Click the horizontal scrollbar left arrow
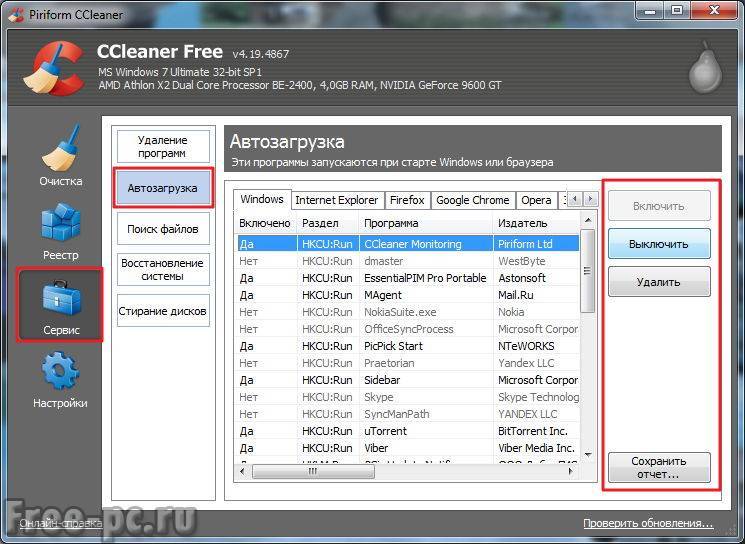The width and height of the screenshot is (745, 544). pos(242,472)
